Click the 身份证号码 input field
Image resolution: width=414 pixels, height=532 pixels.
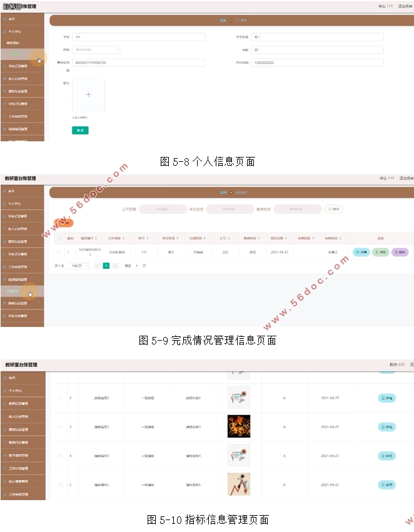(138, 63)
